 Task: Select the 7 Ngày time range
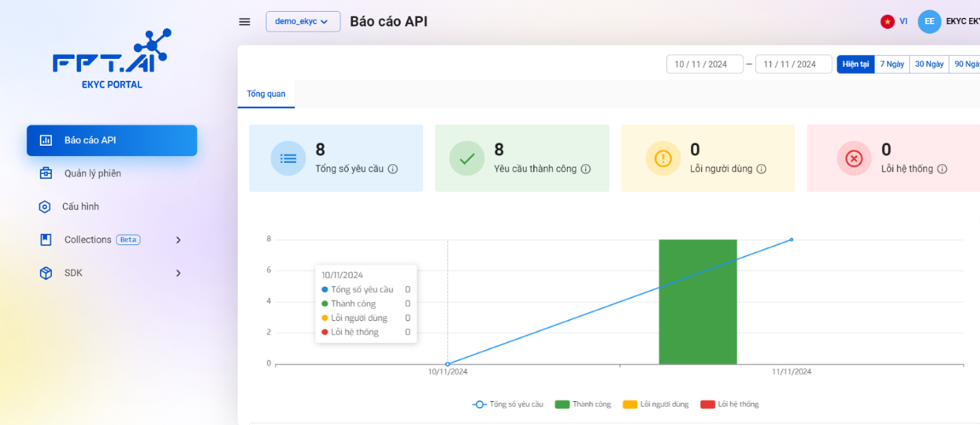click(891, 64)
